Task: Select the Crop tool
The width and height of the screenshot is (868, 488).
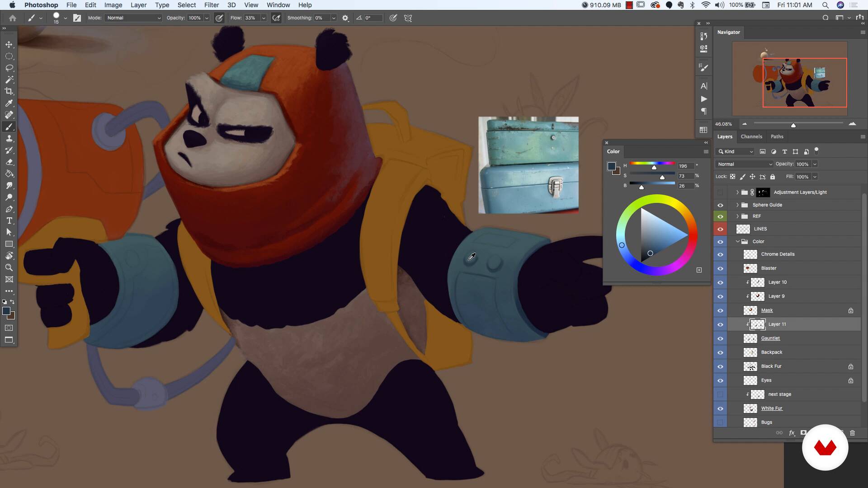Action: [x=9, y=91]
